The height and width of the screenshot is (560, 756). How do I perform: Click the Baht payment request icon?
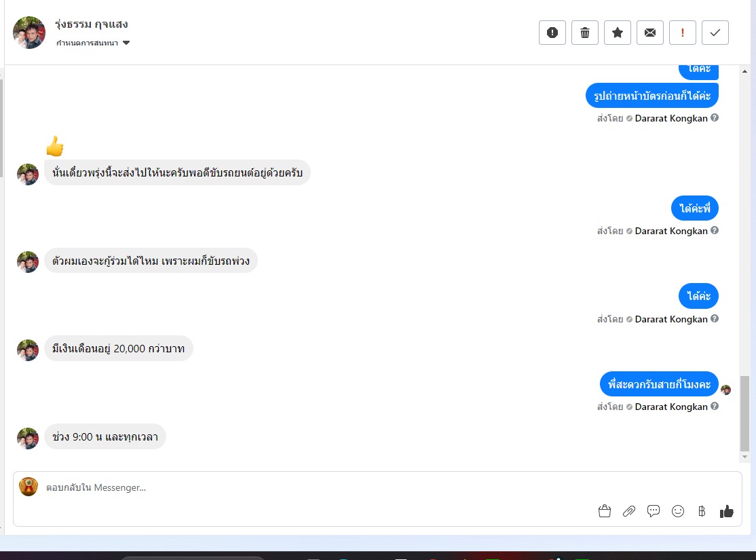pos(702,511)
